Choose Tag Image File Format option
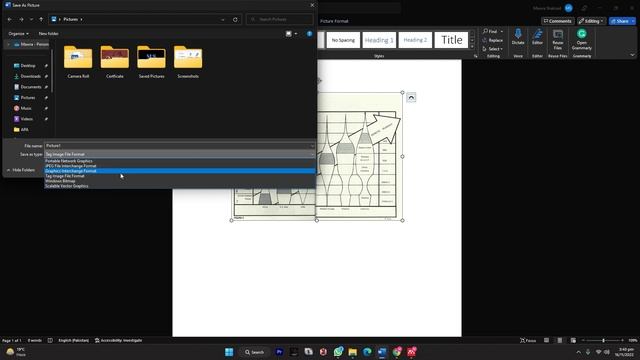Image resolution: width=640 pixels, height=360 pixels. (x=179, y=176)
